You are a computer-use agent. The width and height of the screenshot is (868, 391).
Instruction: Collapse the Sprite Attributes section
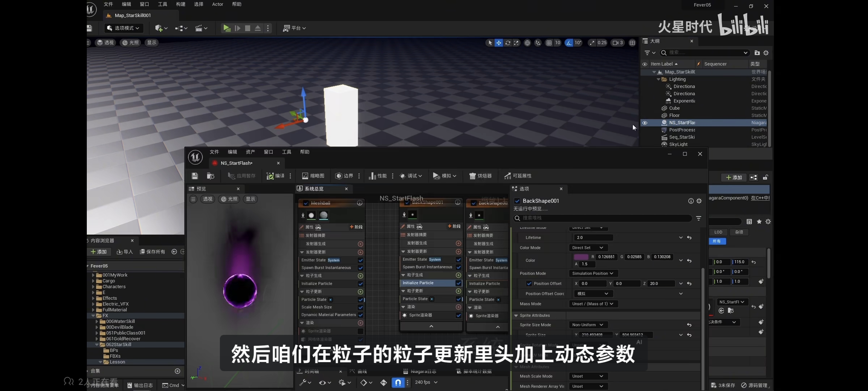tap(516, 315)
